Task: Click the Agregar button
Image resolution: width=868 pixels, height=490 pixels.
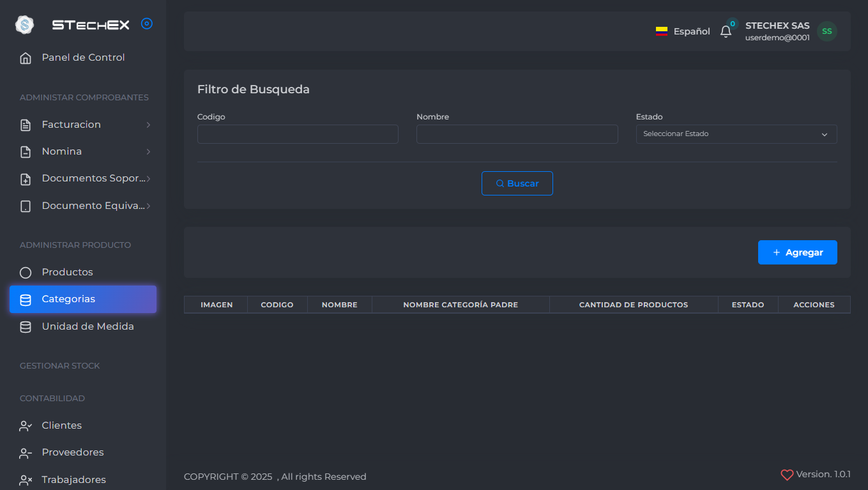Action: pyautogui.click(x=797, y=252)
